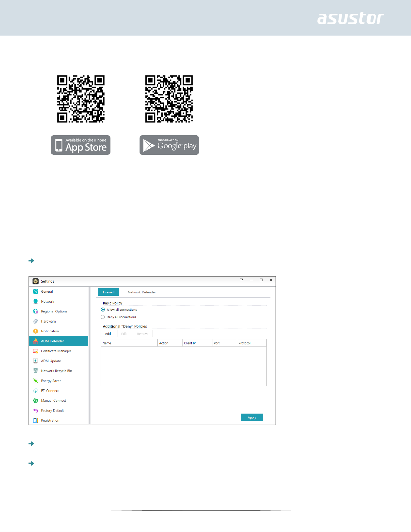Click the Android app QR code

(x=169, y=99)
